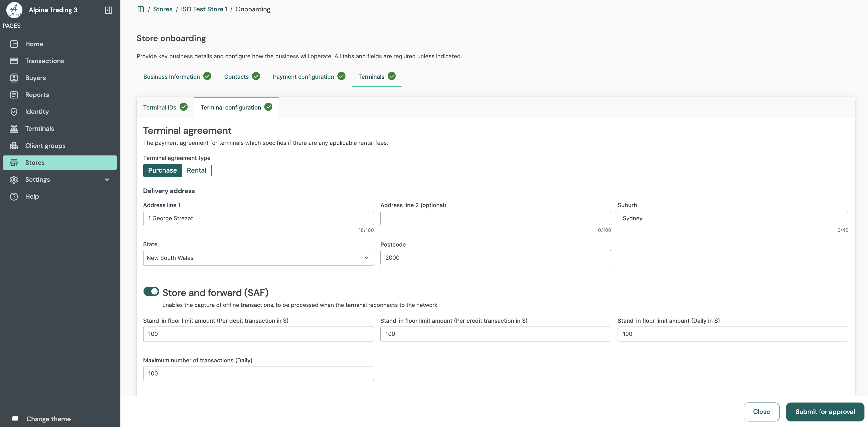This screenshot has width=868, height=427.
Task: Click the Identity shield icon
Action: [14, 111]
